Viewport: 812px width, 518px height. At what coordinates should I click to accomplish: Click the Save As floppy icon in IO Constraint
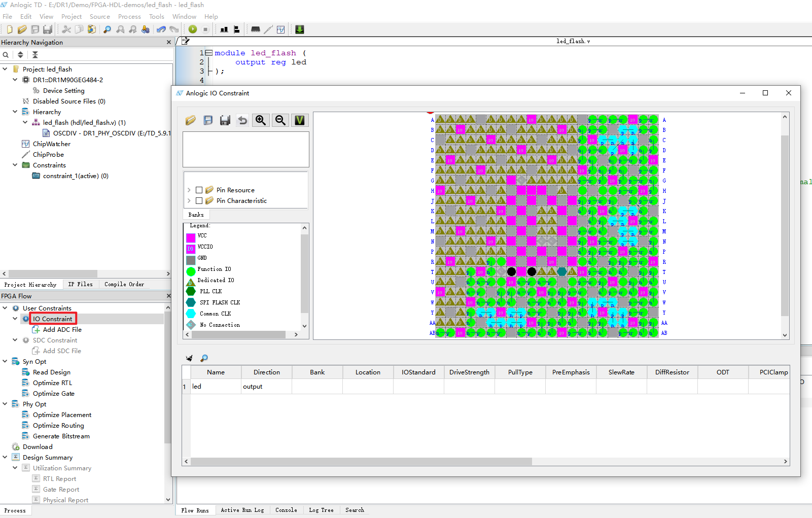[225, 120]
